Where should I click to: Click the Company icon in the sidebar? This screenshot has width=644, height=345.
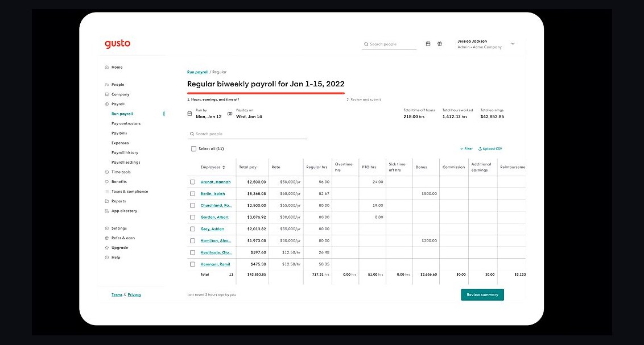107,94
